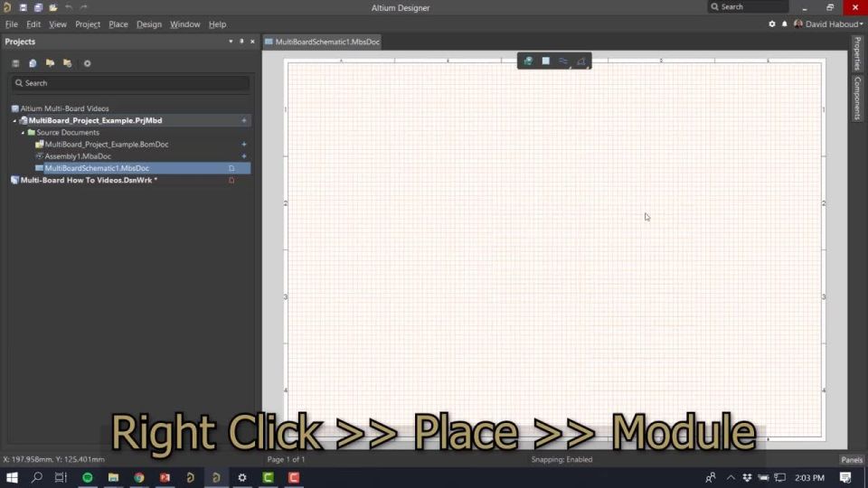Open the File menu
This screenshot has width=868, height=488.
tap(11, 24)
